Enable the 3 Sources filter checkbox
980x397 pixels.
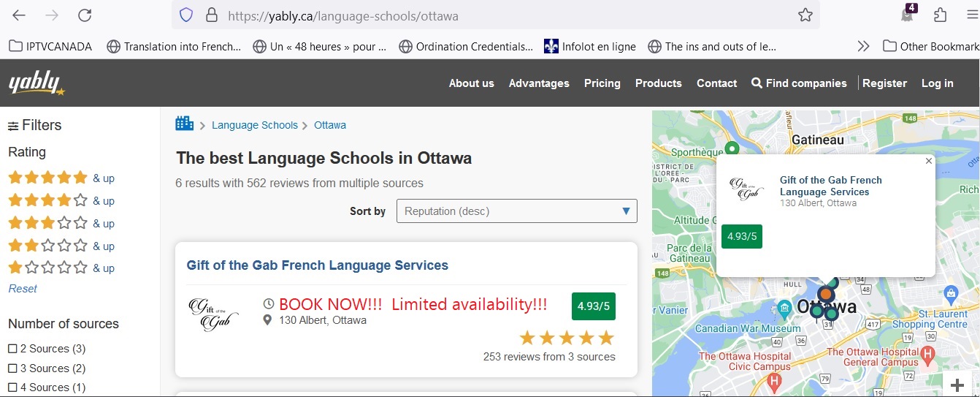[x=12, y=368]
